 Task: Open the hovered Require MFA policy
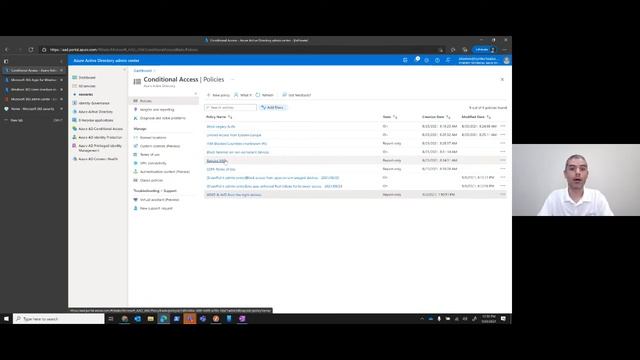[216, 161]
